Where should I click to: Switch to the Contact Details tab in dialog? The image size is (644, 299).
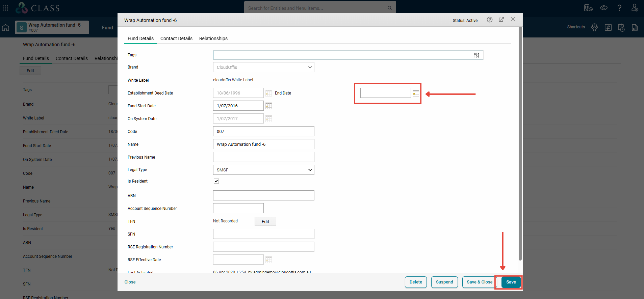[x=176, y=38]
